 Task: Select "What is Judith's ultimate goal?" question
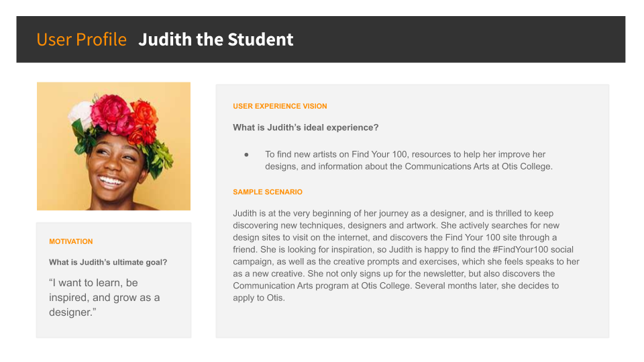pos(108,262)
